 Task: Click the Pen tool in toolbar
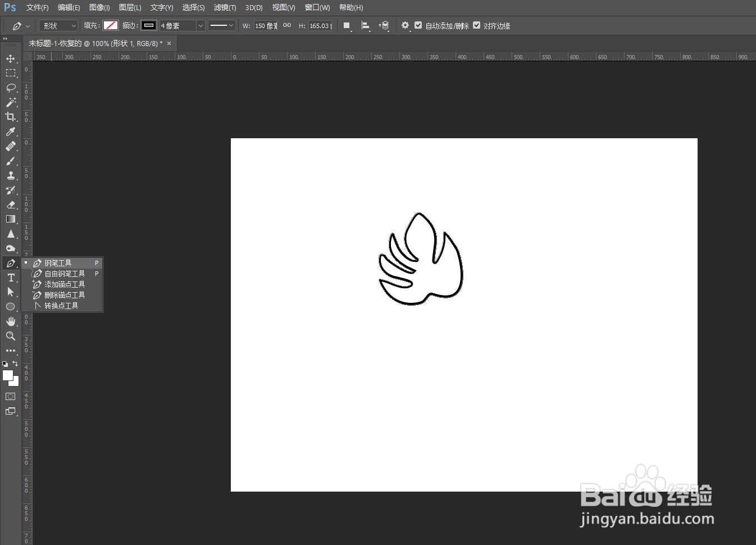point(11,263)
